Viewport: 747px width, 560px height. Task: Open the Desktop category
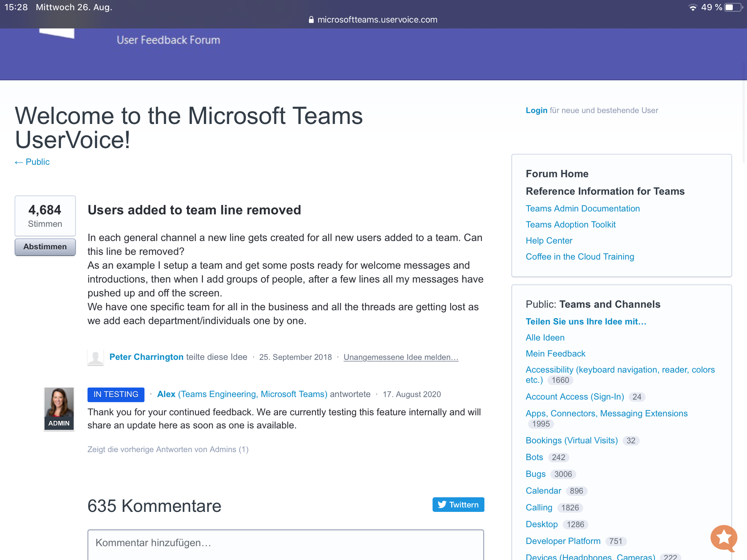pyautogui.click(x=542, y=525)
